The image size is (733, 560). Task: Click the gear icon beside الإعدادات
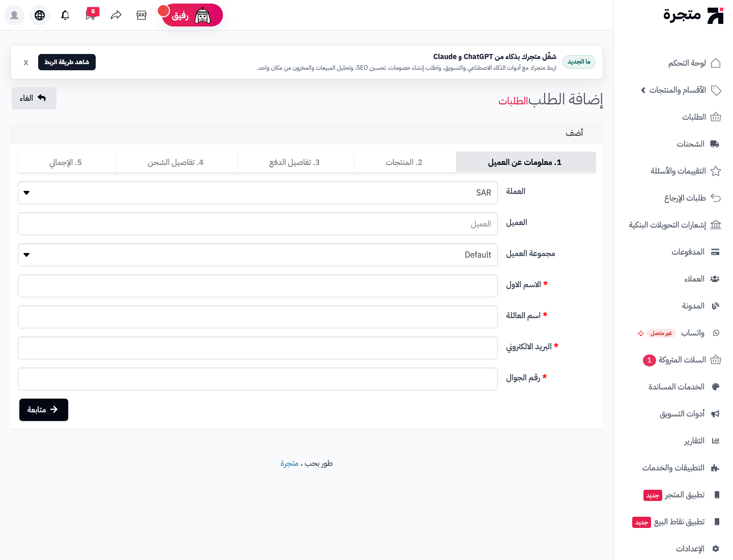(716, 549)
